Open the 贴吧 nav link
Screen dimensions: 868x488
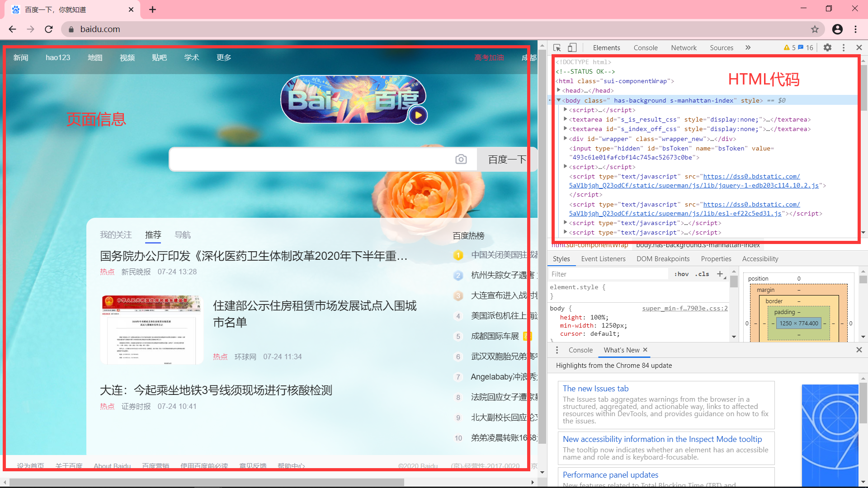pyautogui.click(x=160, y=57)
